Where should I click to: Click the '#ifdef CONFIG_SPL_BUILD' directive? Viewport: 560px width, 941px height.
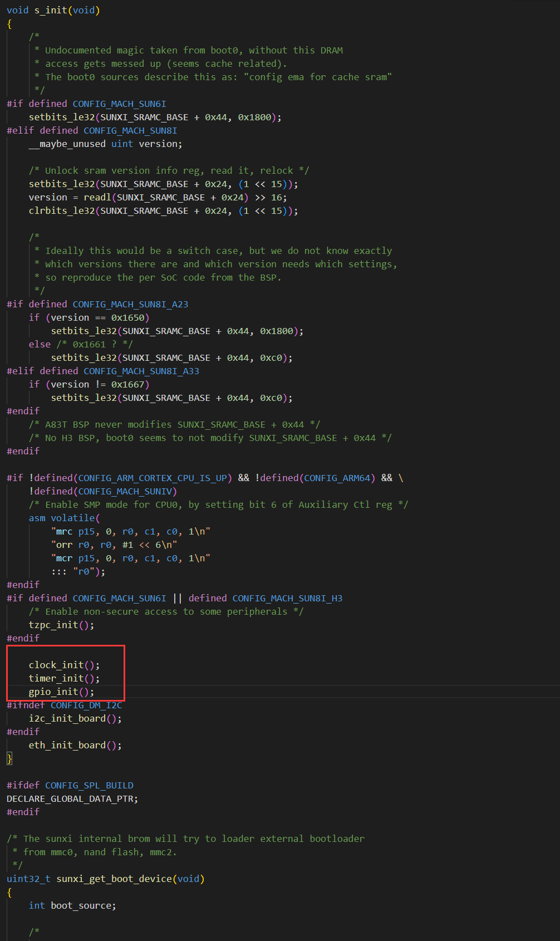(70, 785)
